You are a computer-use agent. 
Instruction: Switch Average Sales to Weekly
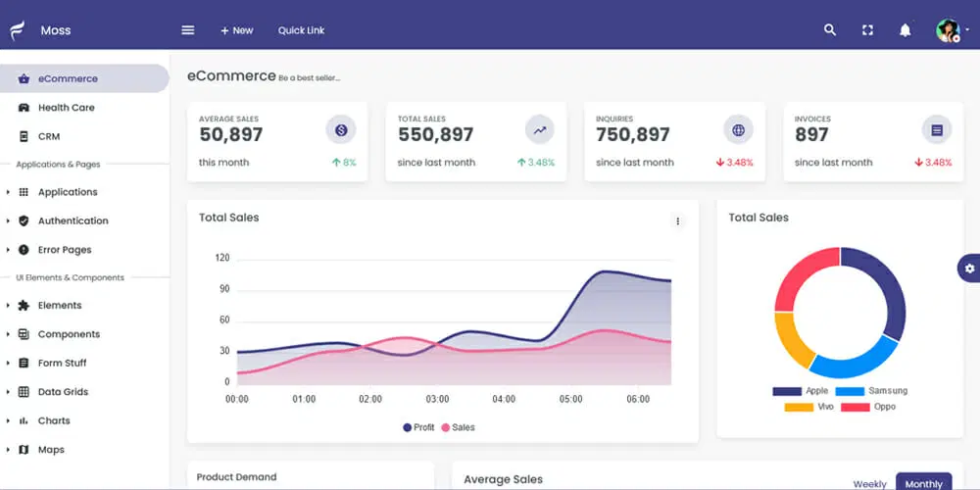(869, 484)
